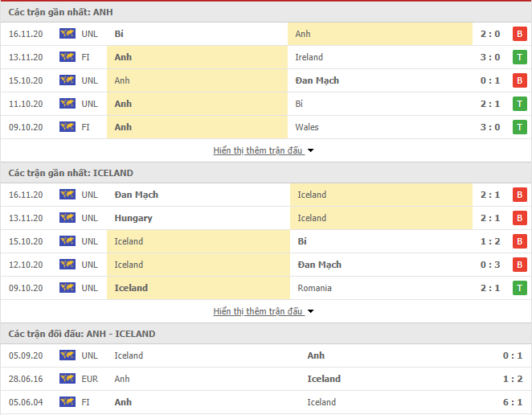This screenshot has width=532, height=415.
Task: Open the Đan Mạch team in Anh 15.10.20 match
Action: tap(317, 80)
